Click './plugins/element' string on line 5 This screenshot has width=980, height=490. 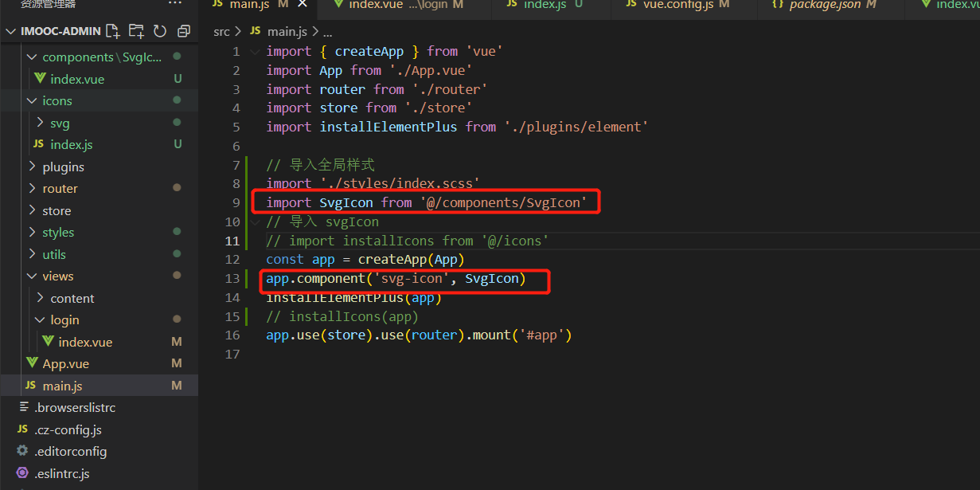point(576,127)
